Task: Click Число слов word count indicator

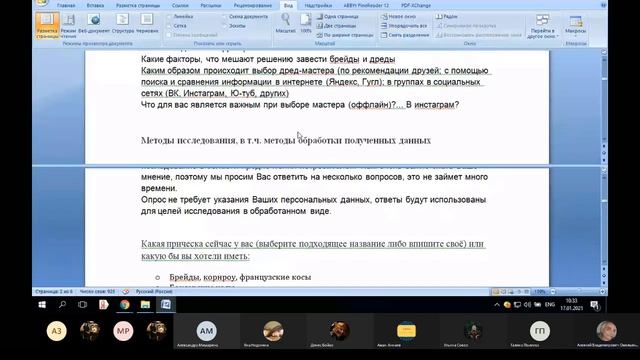Action: 97,292
